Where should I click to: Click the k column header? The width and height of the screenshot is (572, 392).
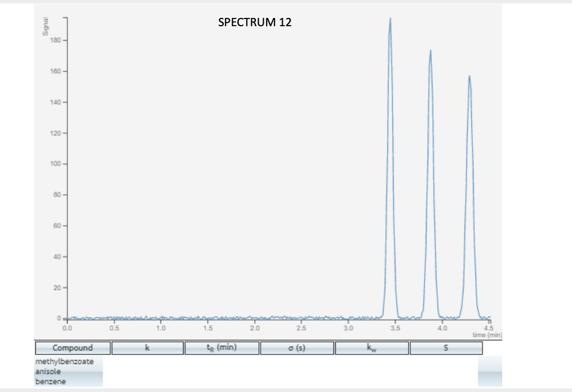tap(148, 347)
